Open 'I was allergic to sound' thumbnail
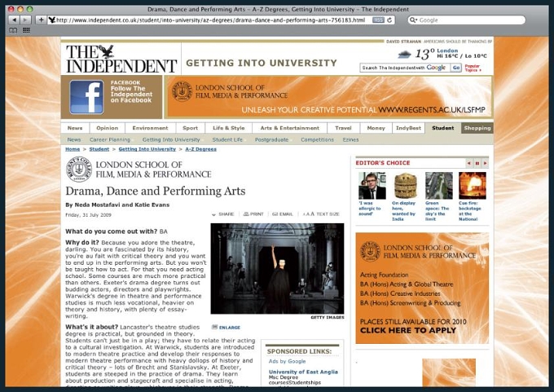 (372, 186)
